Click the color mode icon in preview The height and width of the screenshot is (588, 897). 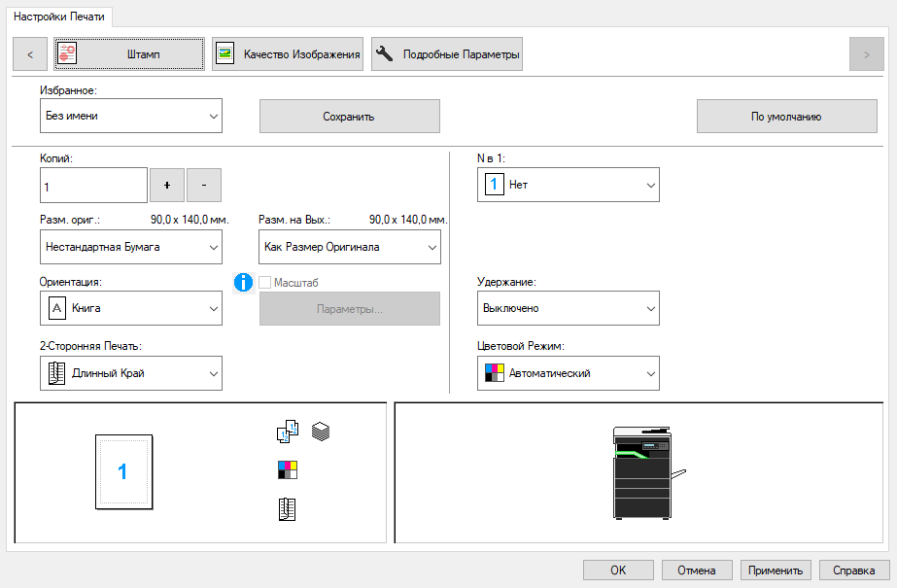(288, 470)
